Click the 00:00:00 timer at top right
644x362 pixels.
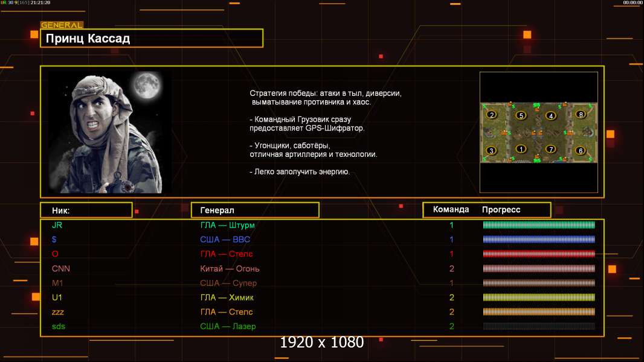pyautogui.click(x=633, y=2)
